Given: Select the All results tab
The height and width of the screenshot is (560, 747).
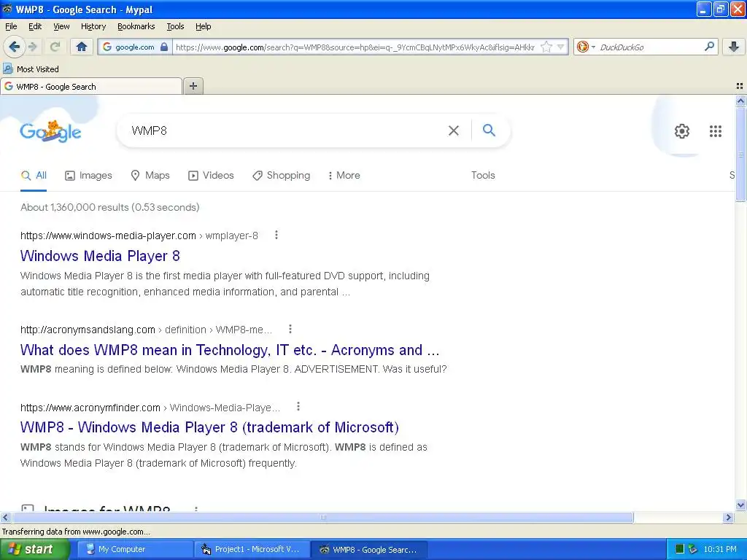Looking at the screenshot, I should pos(34,175).
